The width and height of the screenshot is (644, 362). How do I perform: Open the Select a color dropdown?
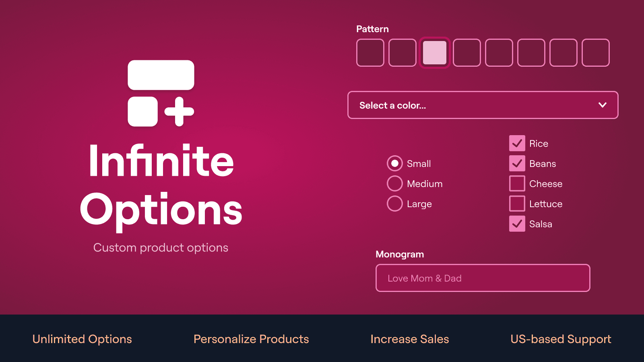pos(483,105)
